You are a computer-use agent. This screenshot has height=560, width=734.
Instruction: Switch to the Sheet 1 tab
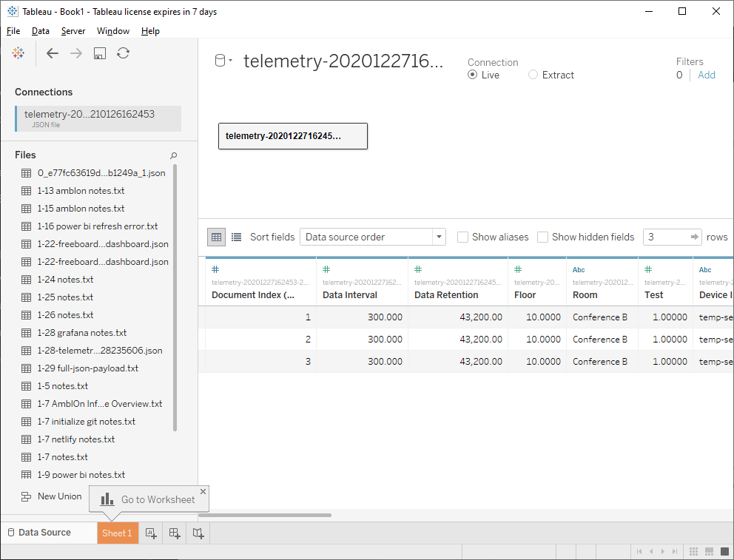click(x=118, y=533)
